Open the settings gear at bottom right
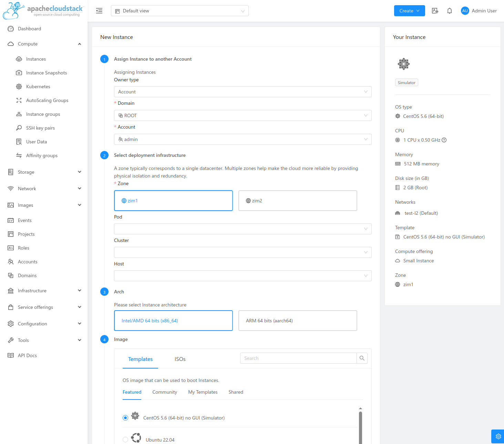The height and width of the screenshot is (444, 504). (x=498, y=436)
